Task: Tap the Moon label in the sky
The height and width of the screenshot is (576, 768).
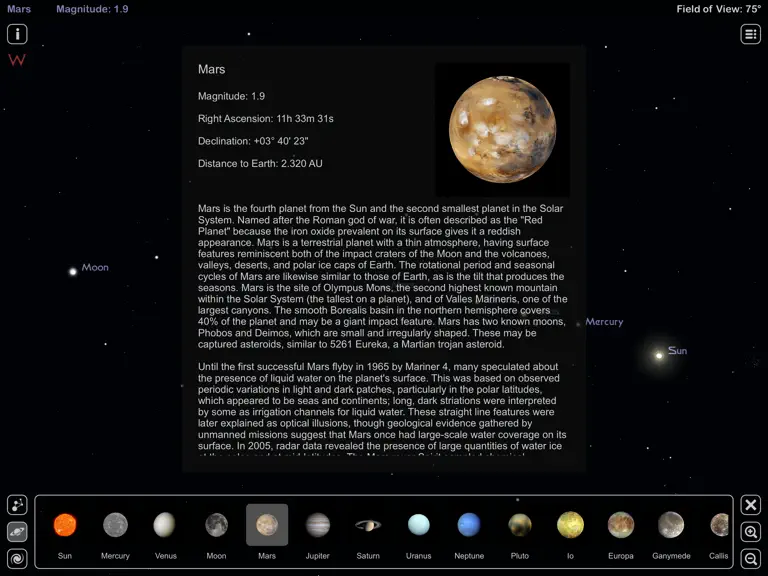Action: 95,267
